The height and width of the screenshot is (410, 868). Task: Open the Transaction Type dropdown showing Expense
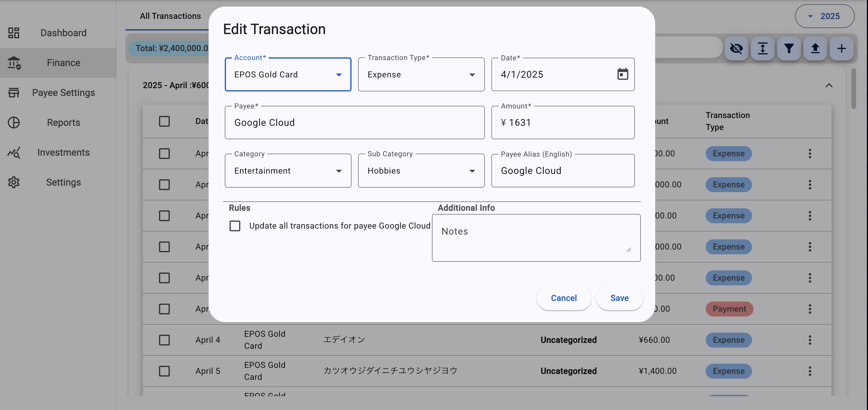coord(421,74)
